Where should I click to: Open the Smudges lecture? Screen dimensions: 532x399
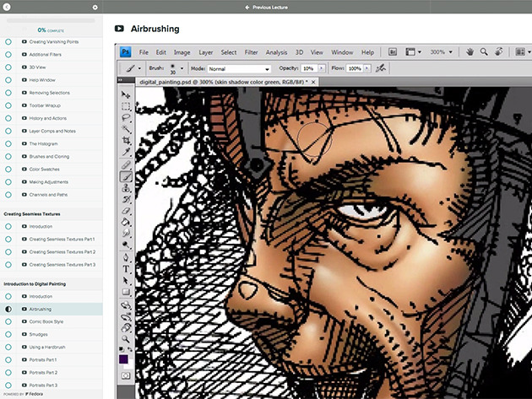click(38, 334)
